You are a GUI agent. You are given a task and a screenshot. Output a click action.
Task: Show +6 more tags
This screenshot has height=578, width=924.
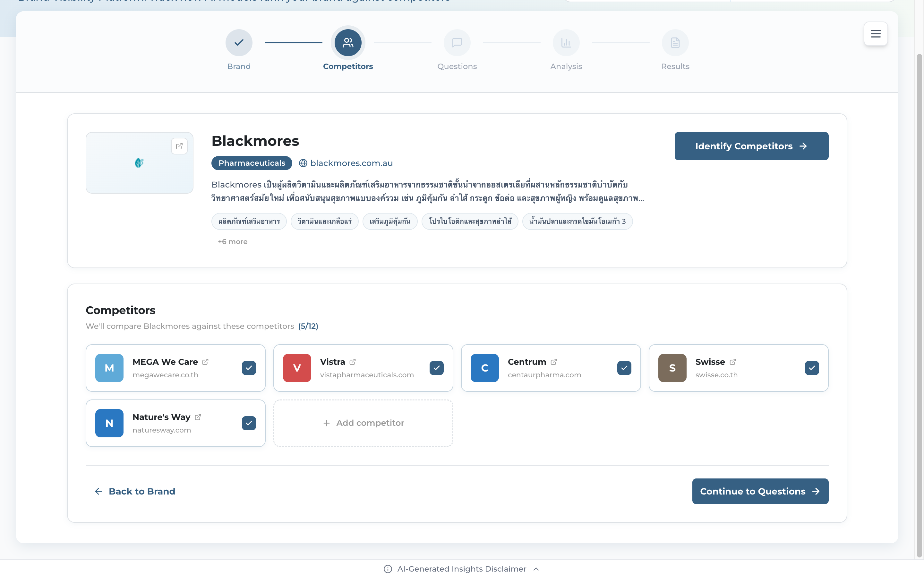tap(233, 241)
